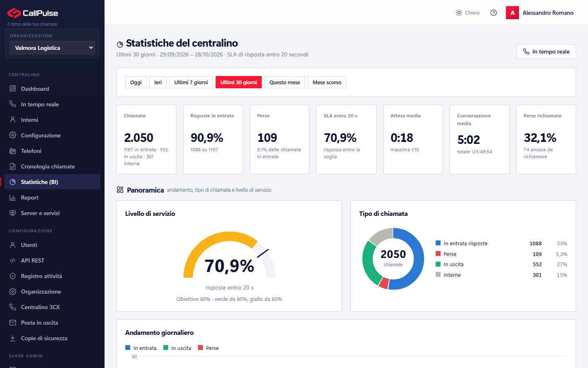Switch to Questo mese period
Screen dimensions: 588x368
click(x=285, y=82)
